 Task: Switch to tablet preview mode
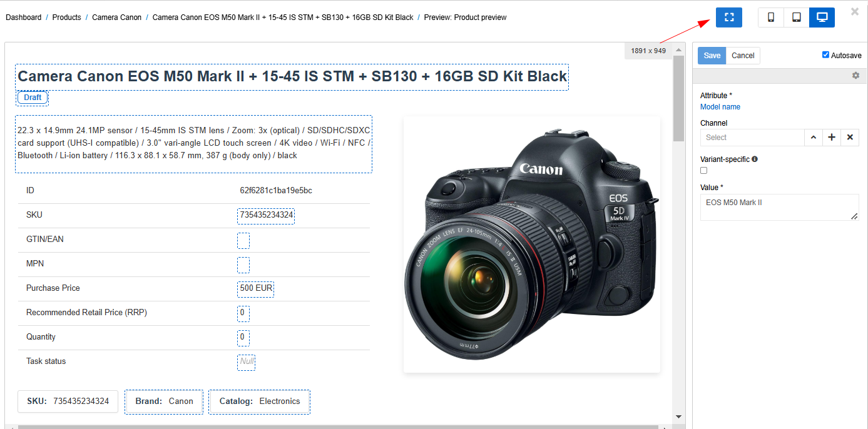coord(796,18)
